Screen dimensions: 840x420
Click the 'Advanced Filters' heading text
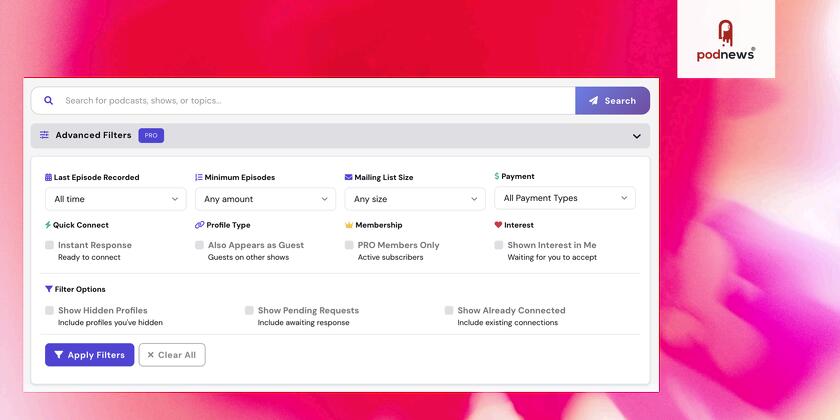(93, 135)
